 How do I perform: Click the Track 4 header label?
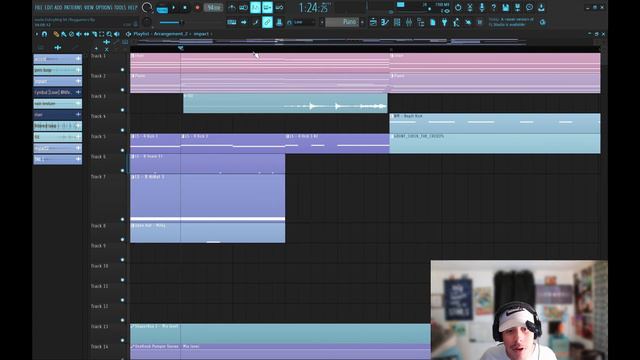(98, 116)
